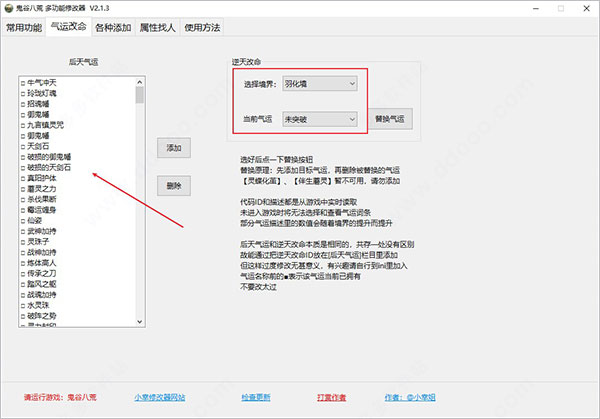The image size is (600, 419).
Task: Check the 牛气冲天 list item box
Action: pos(22,82)
